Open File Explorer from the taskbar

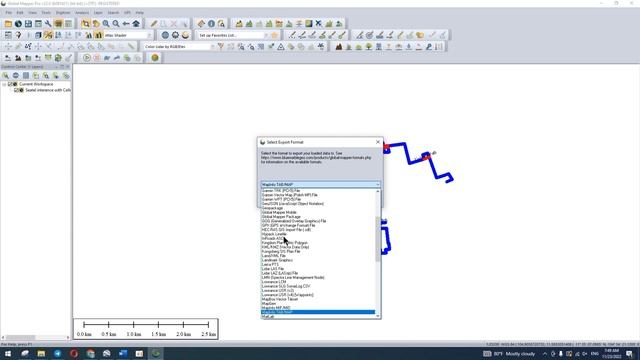point(41,353)
